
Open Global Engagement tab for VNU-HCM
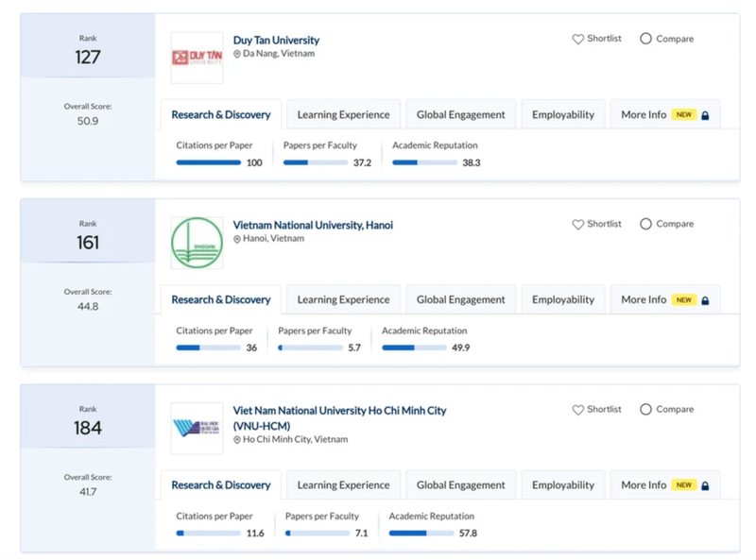click(460, 484)
